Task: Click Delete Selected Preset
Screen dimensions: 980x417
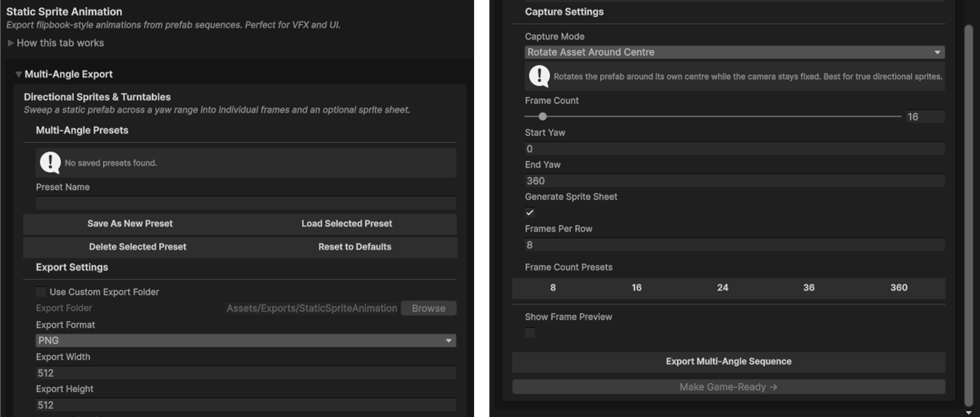Action: pyautogui.click(x=138, y=247)
